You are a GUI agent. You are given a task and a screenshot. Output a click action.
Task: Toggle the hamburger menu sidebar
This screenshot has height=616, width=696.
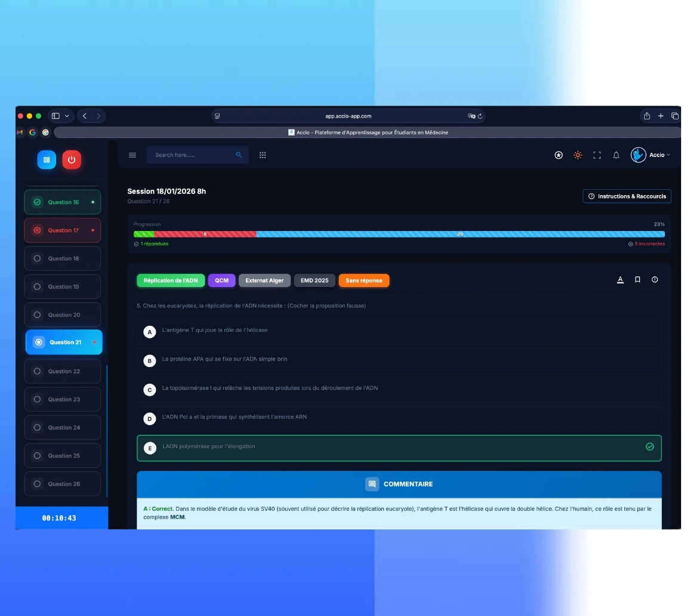click(133, 155)
